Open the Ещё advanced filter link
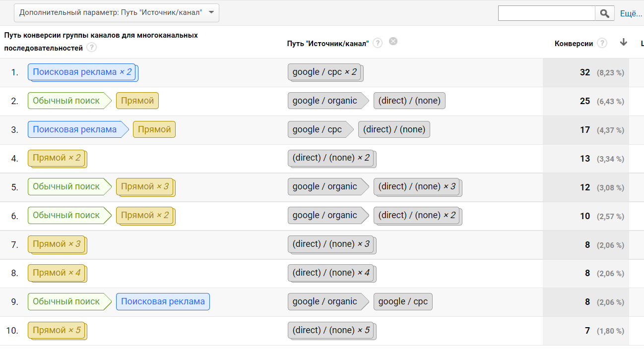Viewport: 644px width, 349px height. 631,13
